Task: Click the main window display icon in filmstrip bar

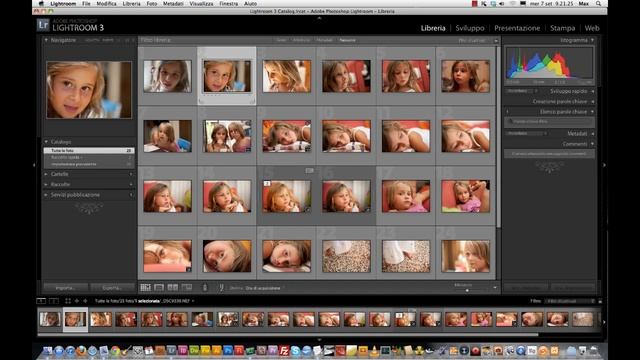Action: (x=41, y=301)
